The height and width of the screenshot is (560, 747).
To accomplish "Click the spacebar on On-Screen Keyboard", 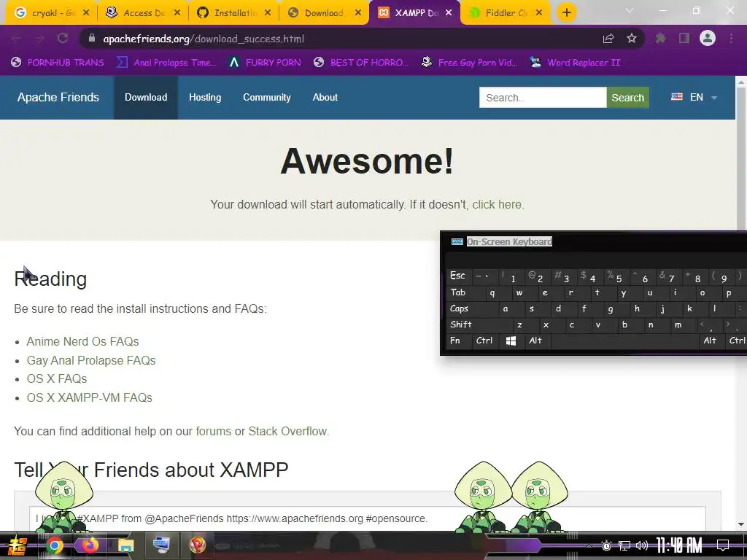I will click(x=624, y=341).
